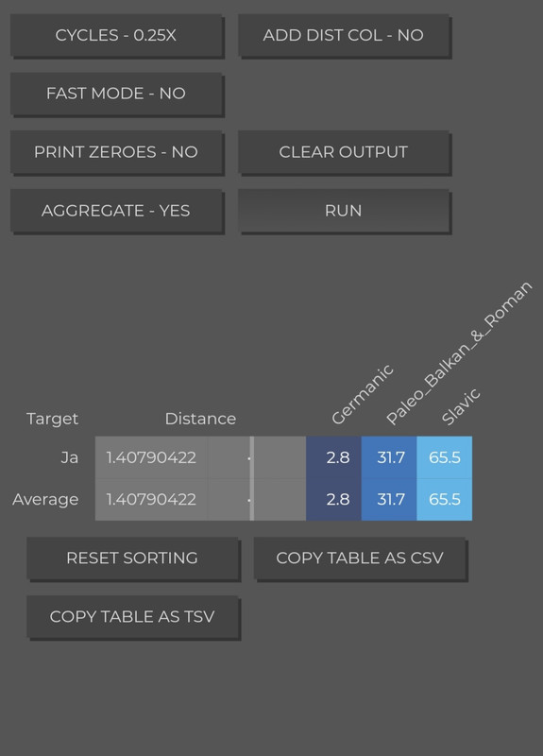Switch Aggregate from Yes
This screenshot has width=543, height=756.
[116, 211]
